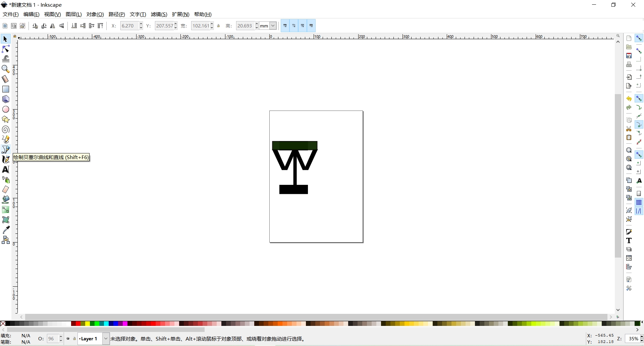Pick the Mesh gradient tool
The image size is (644, 346).
[x=6, y=220]
